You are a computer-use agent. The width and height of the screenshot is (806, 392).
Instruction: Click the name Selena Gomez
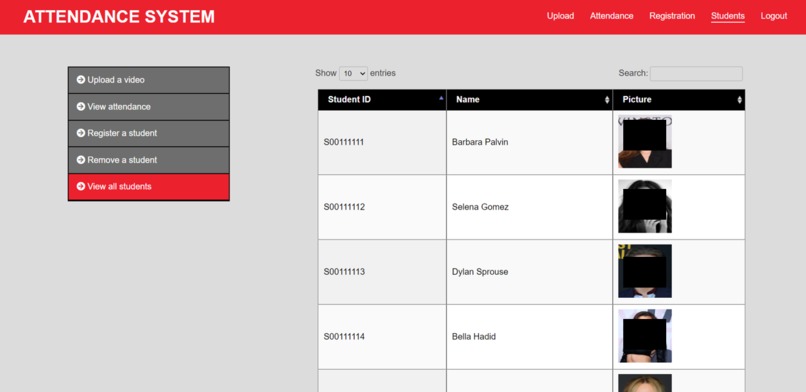click(480, 207)
